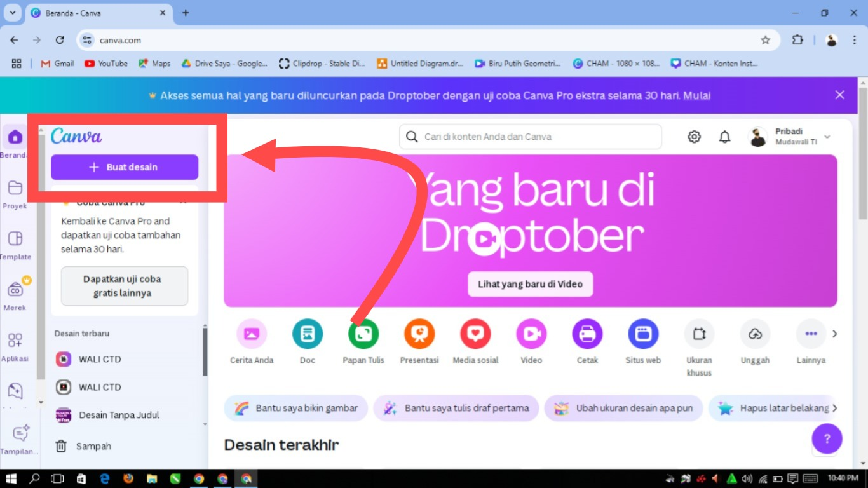Select Bantu saya tulis draf pertama
This screenshot has width=868, height=488.
coord(456,408)
